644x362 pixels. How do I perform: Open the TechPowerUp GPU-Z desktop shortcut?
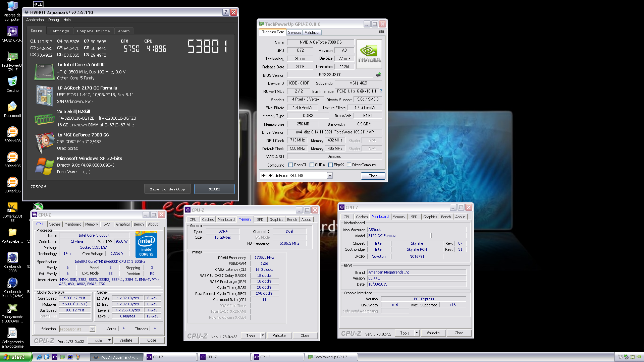click(12, 62)
